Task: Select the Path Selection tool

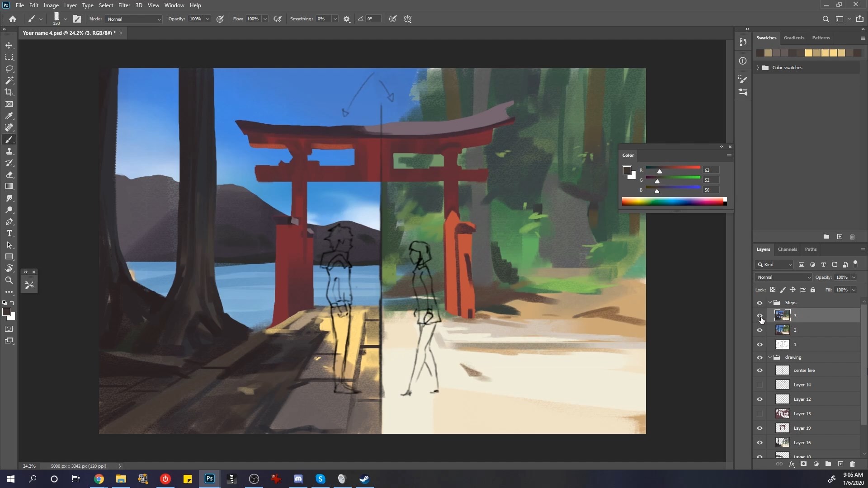Action: (x=9, y=245)
